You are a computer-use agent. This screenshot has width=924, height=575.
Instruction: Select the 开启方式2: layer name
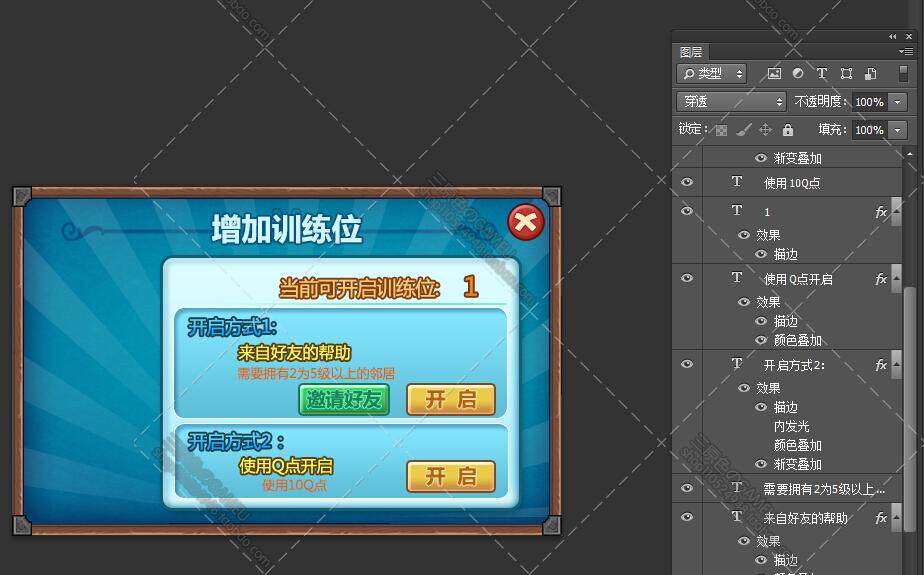[794, 365]
